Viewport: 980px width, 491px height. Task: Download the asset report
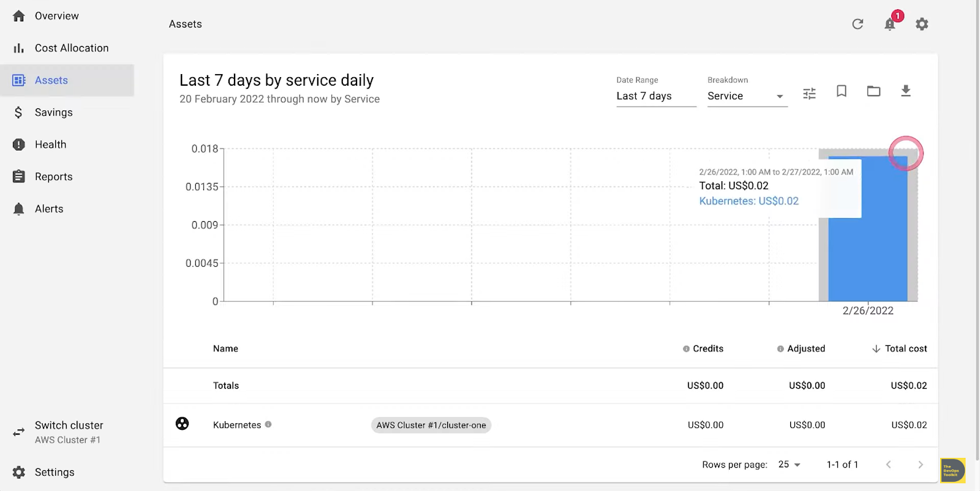(x=906, y=91)
